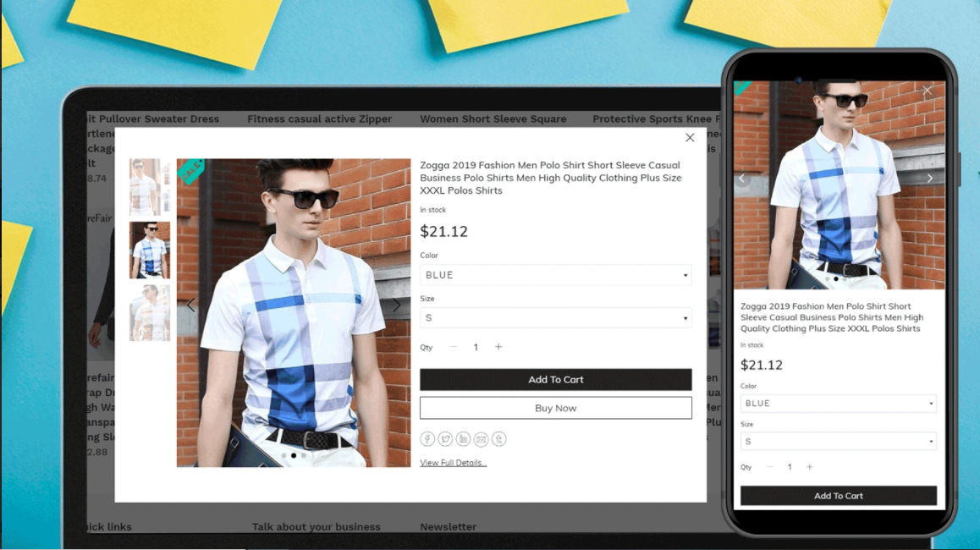
Task: Close the phone quick view popup
Action: coord(928,91)
